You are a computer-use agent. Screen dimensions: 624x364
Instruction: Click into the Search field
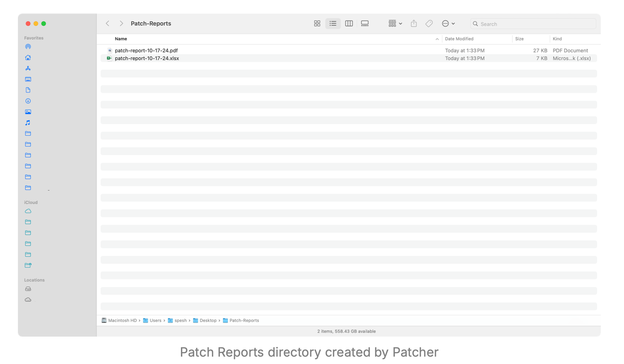(x=533, y=24)
